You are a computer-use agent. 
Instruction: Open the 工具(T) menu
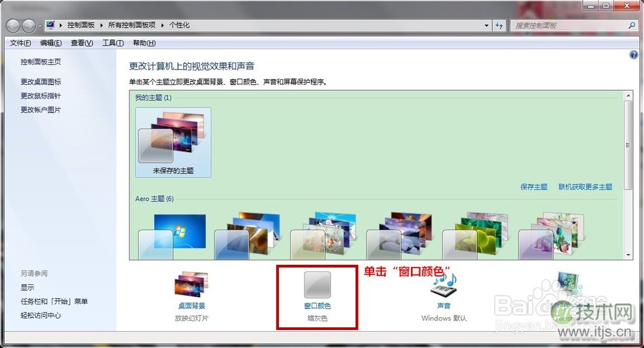113,43
